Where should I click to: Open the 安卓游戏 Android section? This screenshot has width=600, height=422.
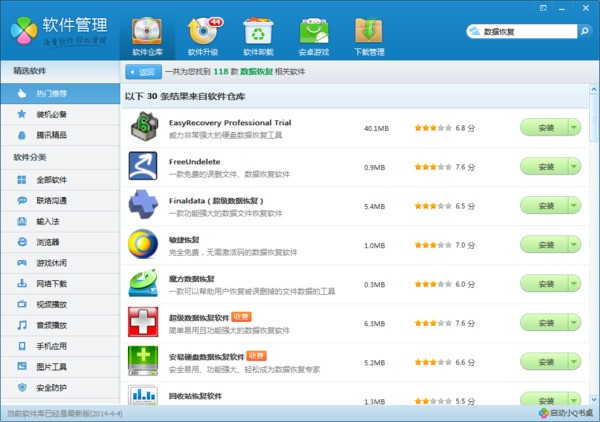click(x=315, y=35)
